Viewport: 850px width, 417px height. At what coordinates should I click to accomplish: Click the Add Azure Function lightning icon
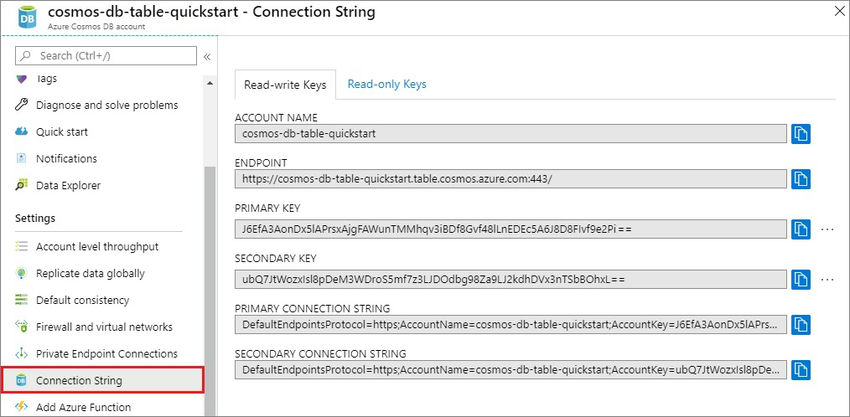(21, 407)
